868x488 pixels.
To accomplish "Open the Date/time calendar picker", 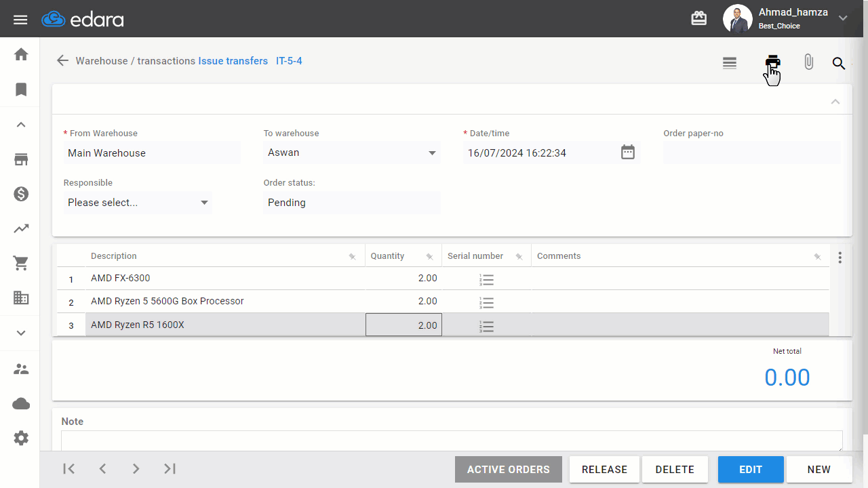I will coord(628,152).
